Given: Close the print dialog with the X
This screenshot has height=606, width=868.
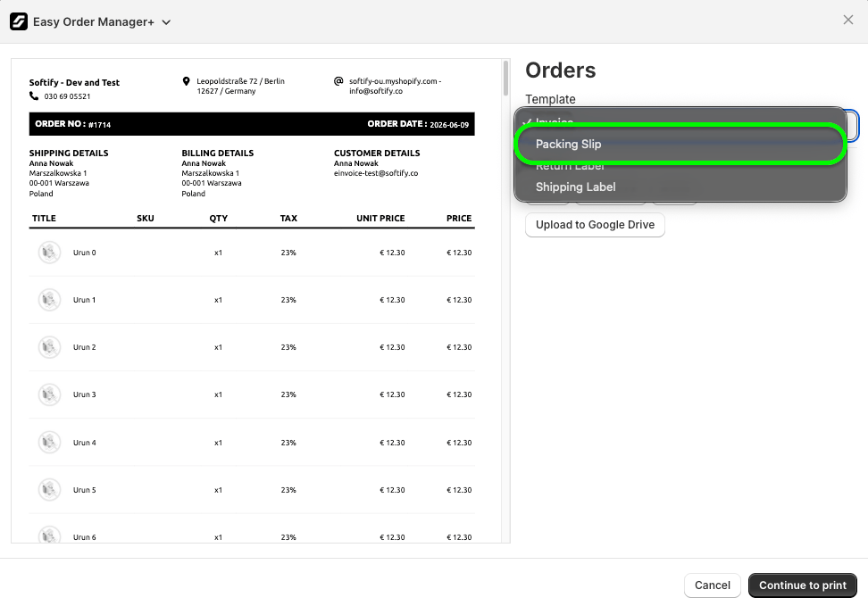Looking at the screenshot, I should (848, 20).
